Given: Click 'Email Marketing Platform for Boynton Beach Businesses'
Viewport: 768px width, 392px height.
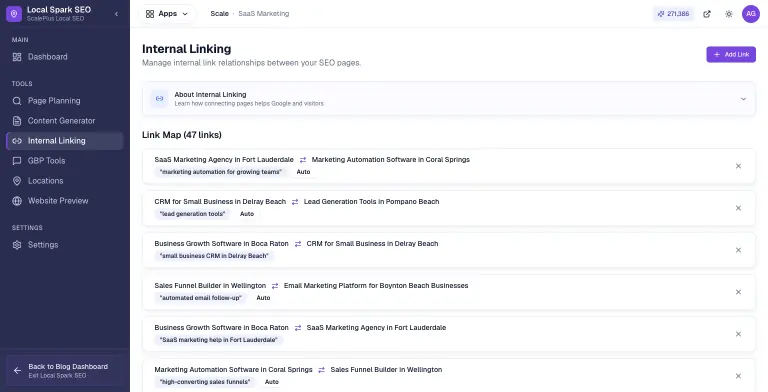Looking at the screenshot, I should (376, 286).
